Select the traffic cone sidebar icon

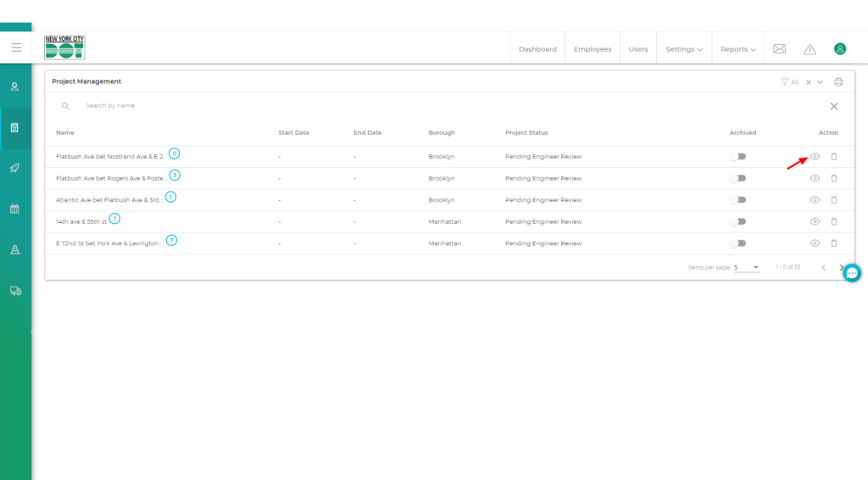(x=15, y=249)
